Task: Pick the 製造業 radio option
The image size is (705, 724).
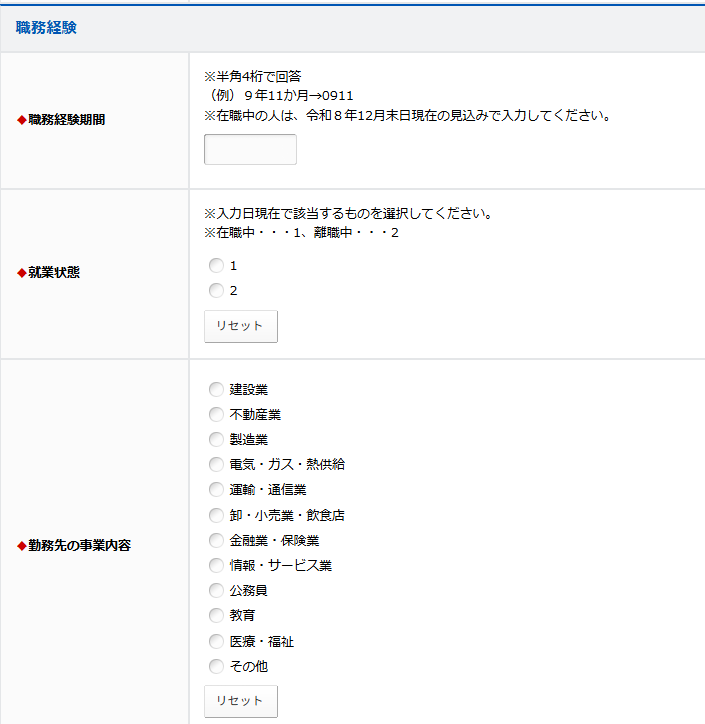Action: coord(216,439)
